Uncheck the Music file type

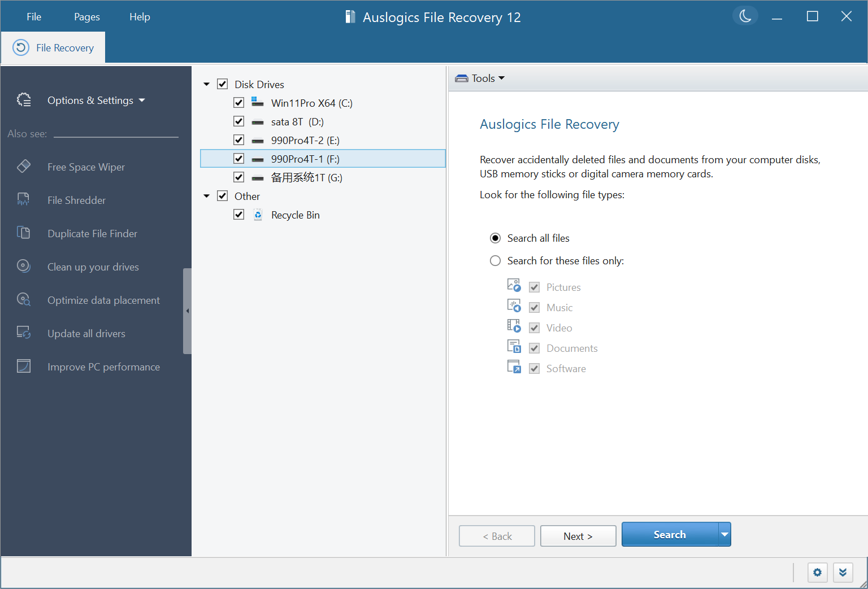coord(534,307)
